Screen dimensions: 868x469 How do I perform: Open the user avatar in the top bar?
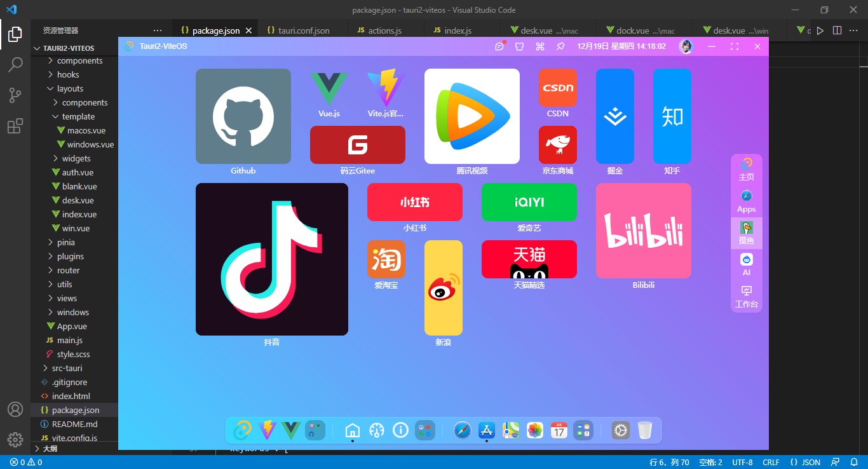686,46
